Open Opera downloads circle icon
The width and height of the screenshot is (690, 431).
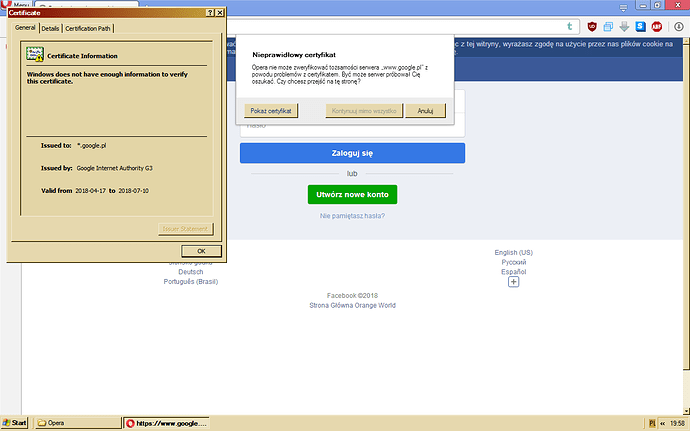(679, 27)
